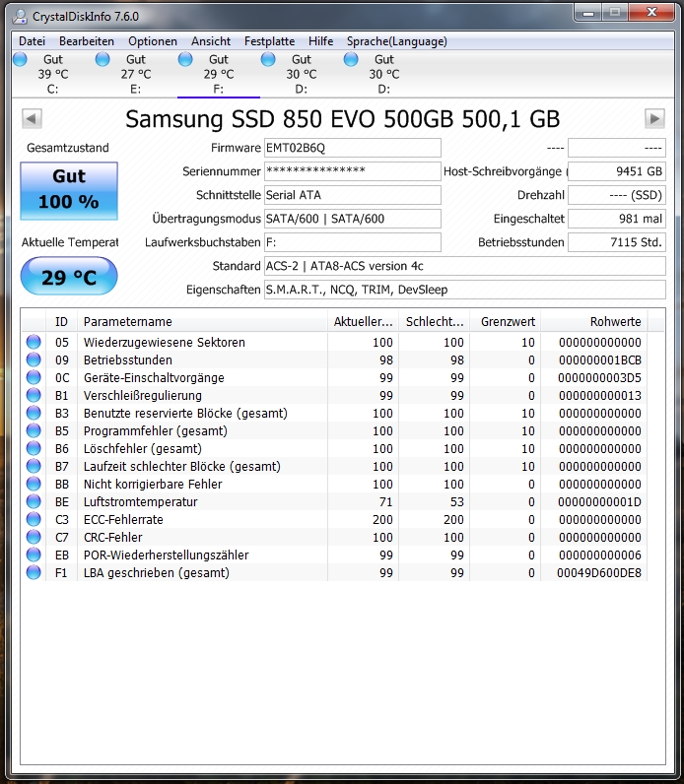The image size is (684, 784).
Task: Click the Eigenschaften field with S.M.A.R.T.
Action: tap(465, 290)
